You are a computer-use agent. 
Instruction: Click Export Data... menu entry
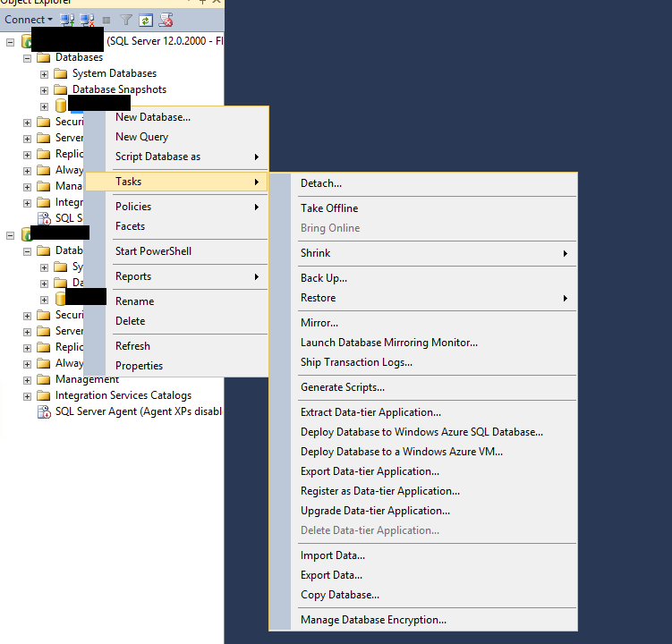click(423, 575)
